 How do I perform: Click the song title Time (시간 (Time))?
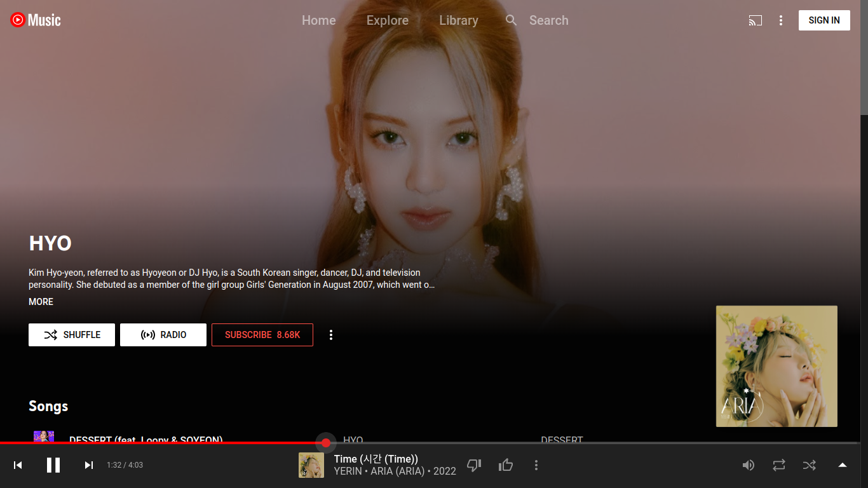tap(376, 459)
